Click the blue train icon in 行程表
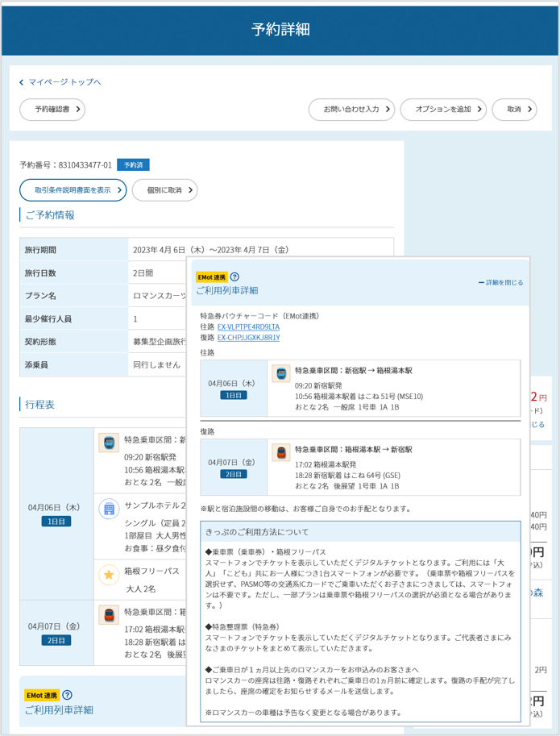 [109, 443]
